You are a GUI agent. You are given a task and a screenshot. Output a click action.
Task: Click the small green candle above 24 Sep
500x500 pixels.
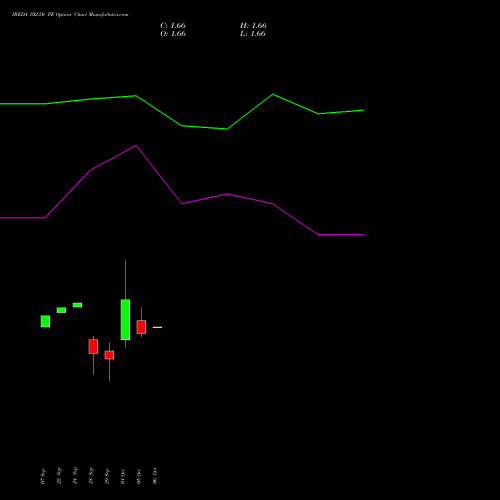pos(77,305)
